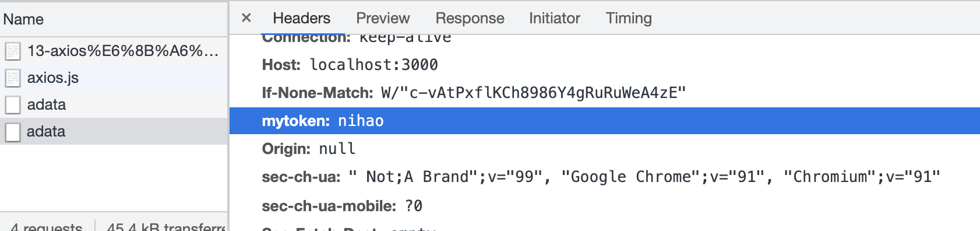Switch to the Preview tab

coord(383,18)
